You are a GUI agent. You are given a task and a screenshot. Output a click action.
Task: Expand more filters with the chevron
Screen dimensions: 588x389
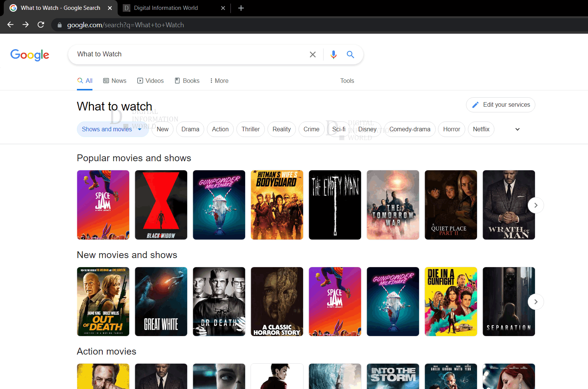(517, 129)
